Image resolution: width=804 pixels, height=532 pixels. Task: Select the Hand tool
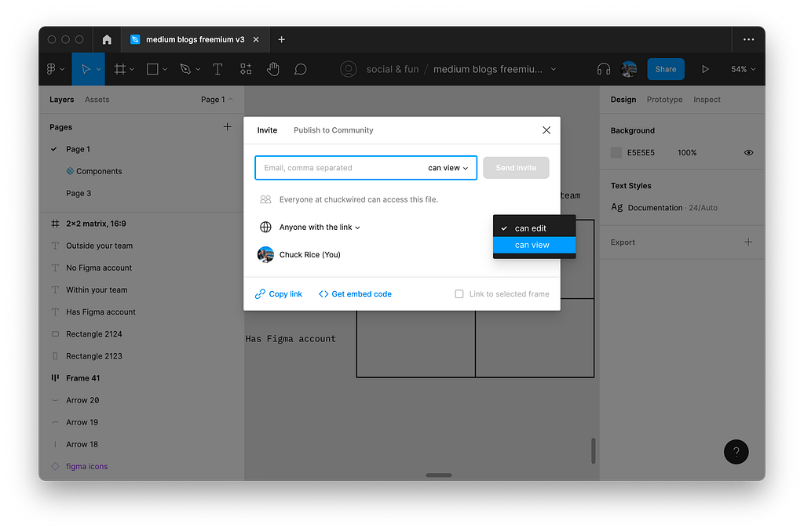click(x=272, y=69)
